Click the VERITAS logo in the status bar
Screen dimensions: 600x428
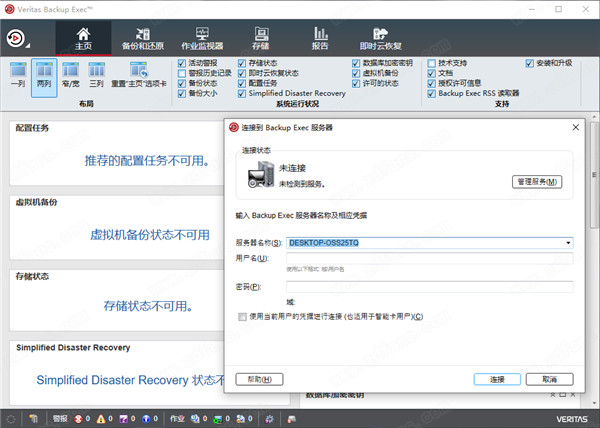click(572, 419)
